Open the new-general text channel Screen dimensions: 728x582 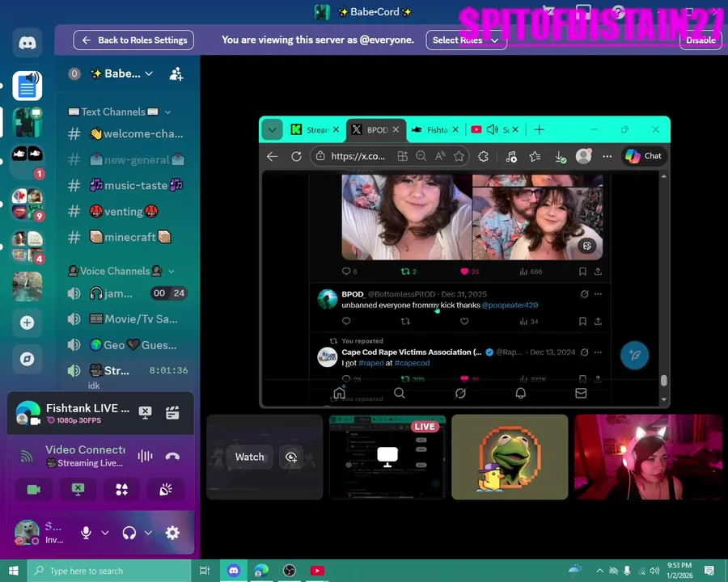click(x=126, y=160)
